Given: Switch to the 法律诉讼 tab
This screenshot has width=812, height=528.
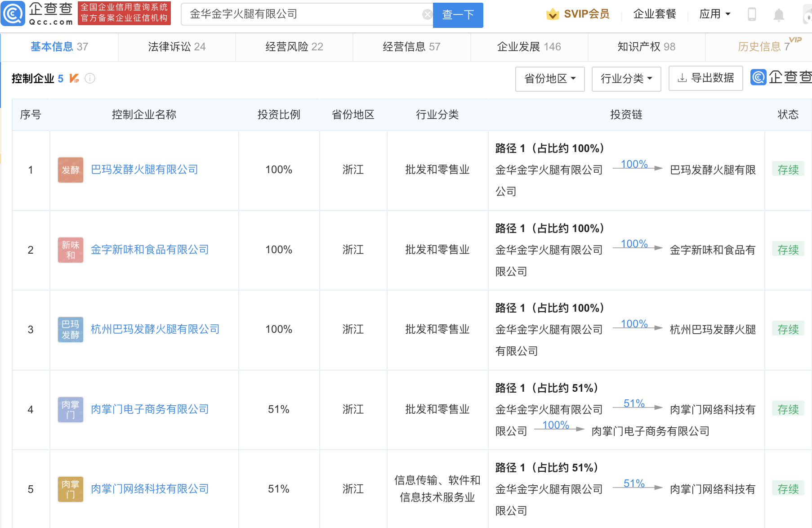Looking at the screenshot, I should click(x=177, y=47).
